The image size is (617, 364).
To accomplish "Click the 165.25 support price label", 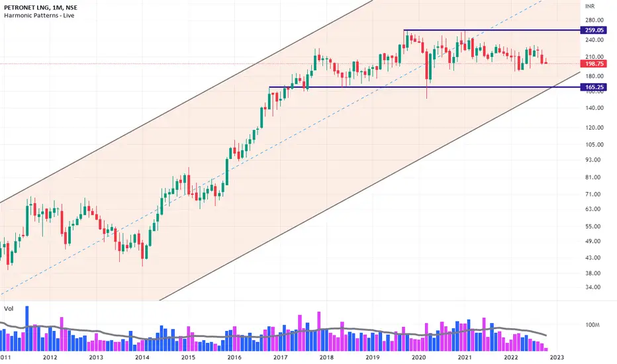I will (x=593, y=87).
